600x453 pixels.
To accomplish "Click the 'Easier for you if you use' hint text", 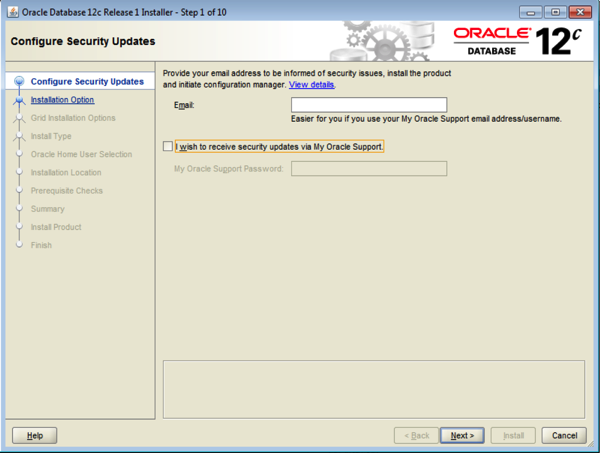I will coord(426,119).
